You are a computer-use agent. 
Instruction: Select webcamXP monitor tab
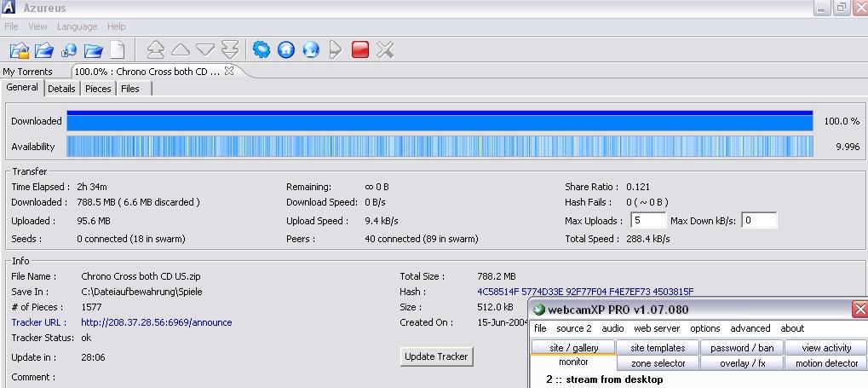tap(573, 362)
